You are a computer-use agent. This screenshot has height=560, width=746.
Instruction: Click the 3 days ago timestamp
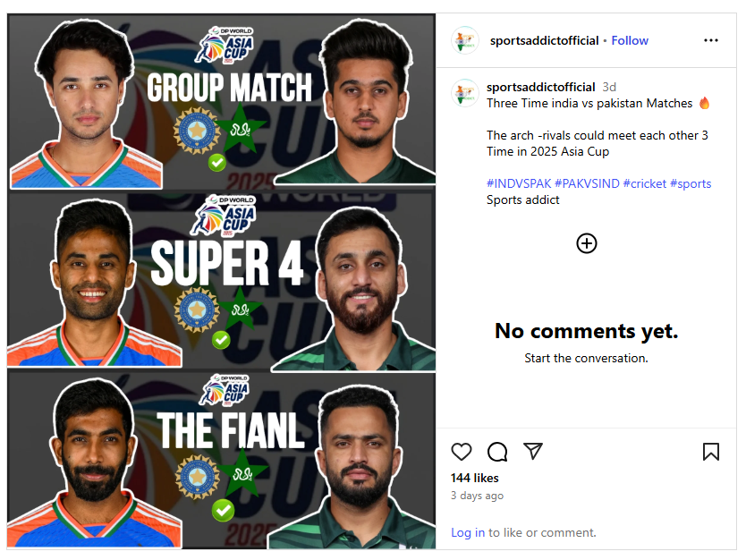pos(477,496)
